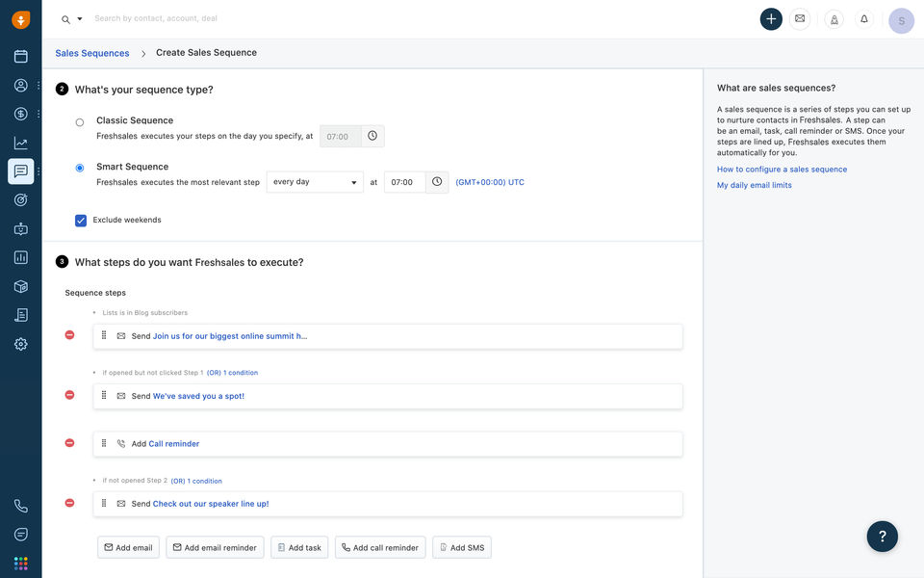Open the 'every day' frequency dropdown
Image resolution: width=924 pixels, height=578 pixels.
[x=315, y=182]
